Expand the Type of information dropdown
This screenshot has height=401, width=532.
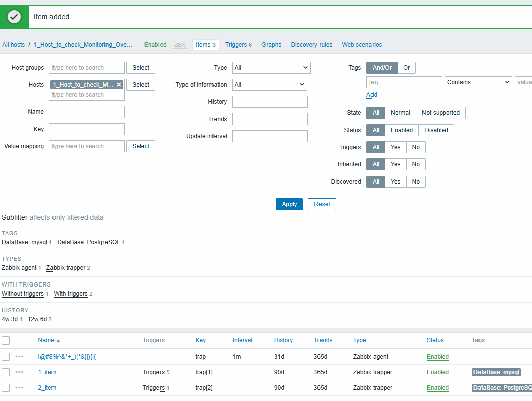coord(269,85)
